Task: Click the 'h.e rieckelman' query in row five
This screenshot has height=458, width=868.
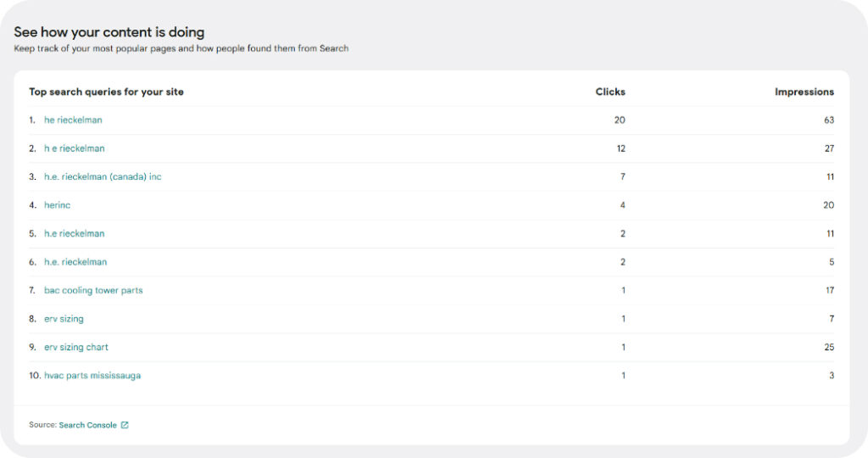Action: 75,233
